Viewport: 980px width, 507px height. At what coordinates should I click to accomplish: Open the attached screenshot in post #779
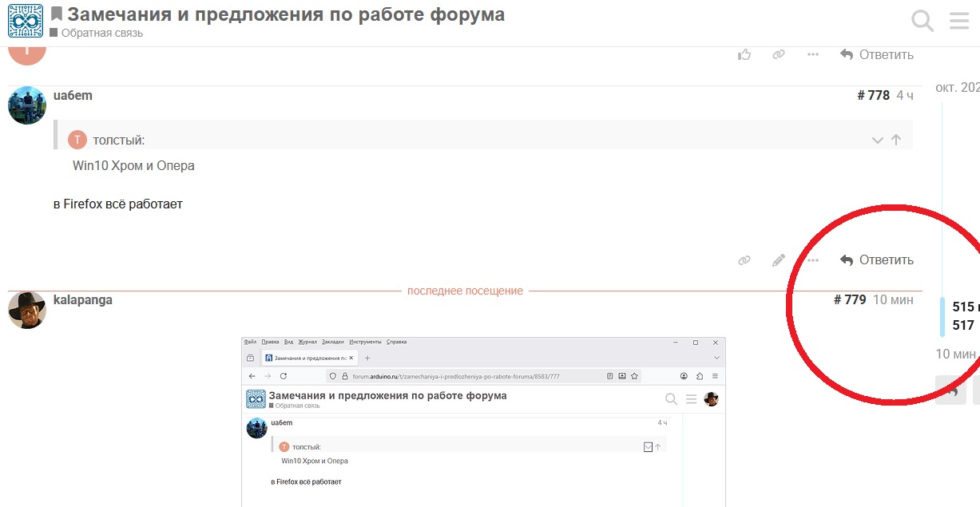[483, 422]
